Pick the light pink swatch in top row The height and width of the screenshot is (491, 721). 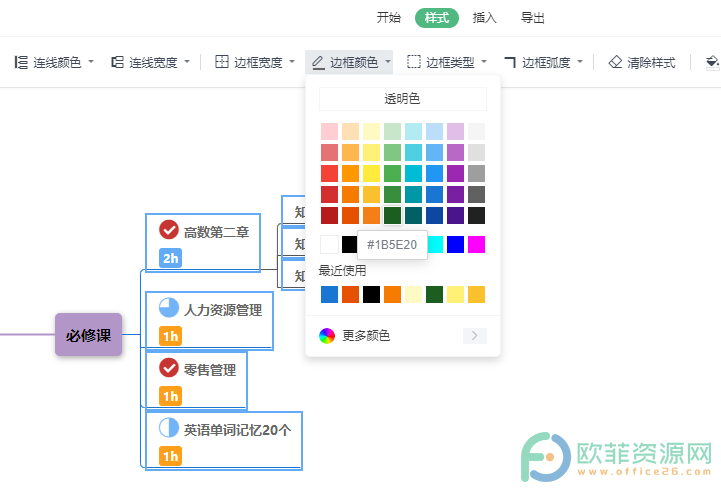pos(329,131)
